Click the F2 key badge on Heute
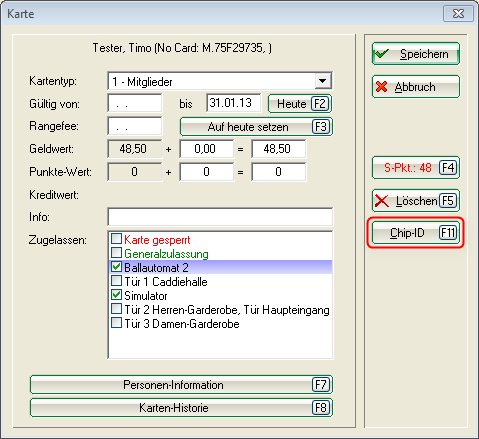 click(320, 104)
